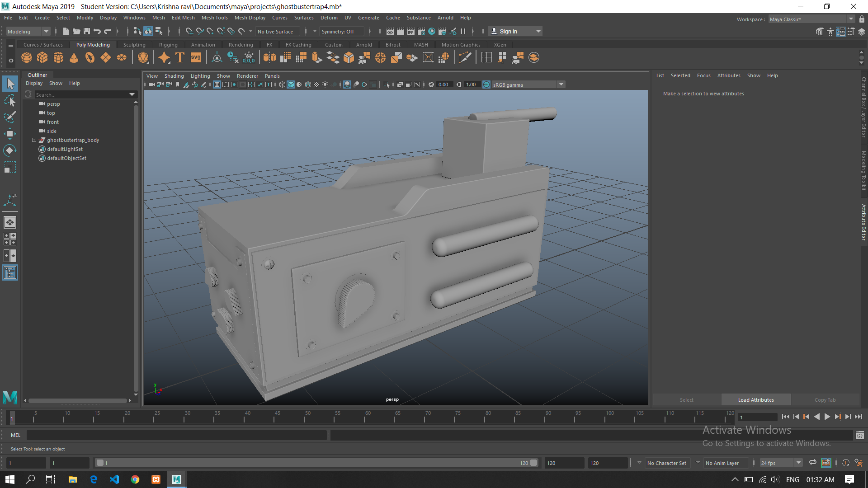868x488 pixels.
Task: Toggle viewport textured display
Action: click(x=316, y=84)
